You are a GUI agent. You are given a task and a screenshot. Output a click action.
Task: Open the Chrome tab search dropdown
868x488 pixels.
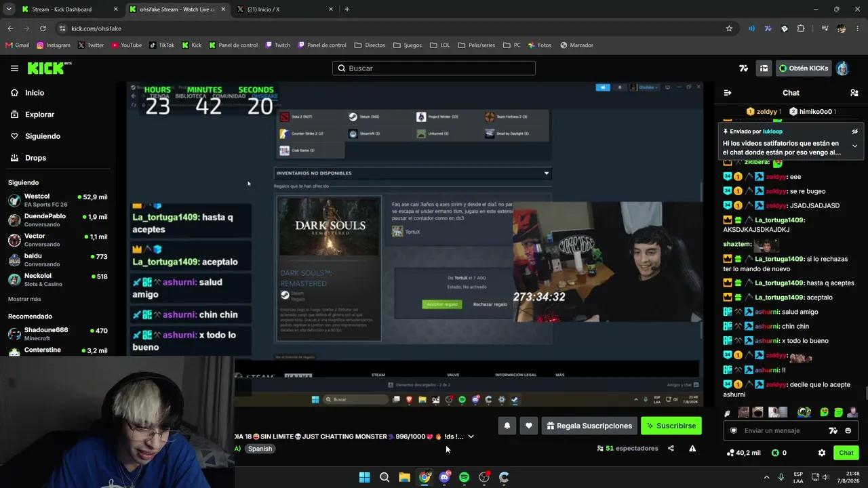click(x=9, y=9)
